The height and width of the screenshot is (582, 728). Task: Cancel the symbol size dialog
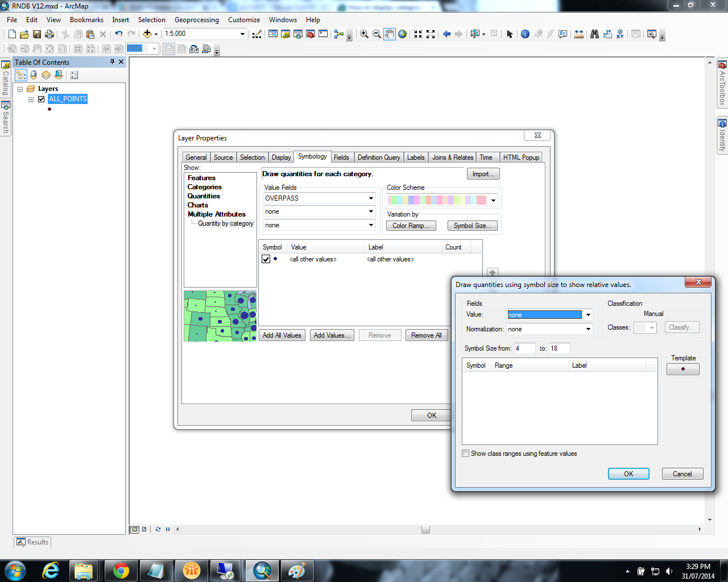(682, 474)
